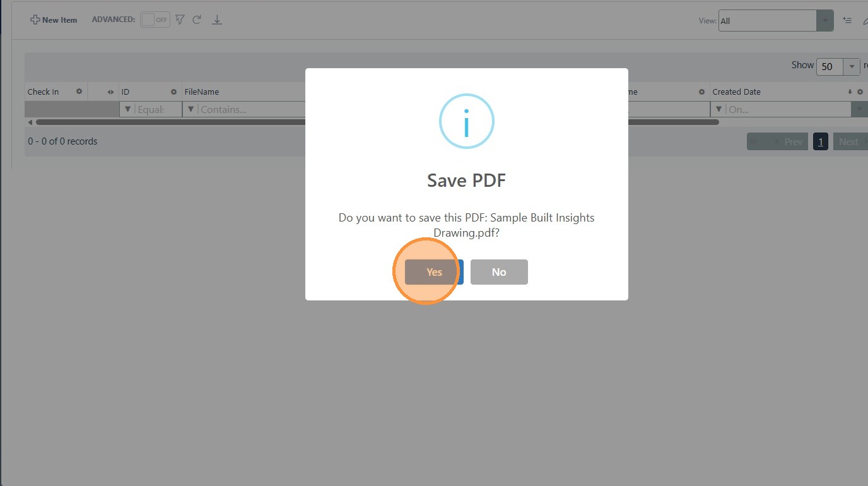Click the Created Date sort arrow
This screenshot has width=868, height=486.
pos(850,92)
